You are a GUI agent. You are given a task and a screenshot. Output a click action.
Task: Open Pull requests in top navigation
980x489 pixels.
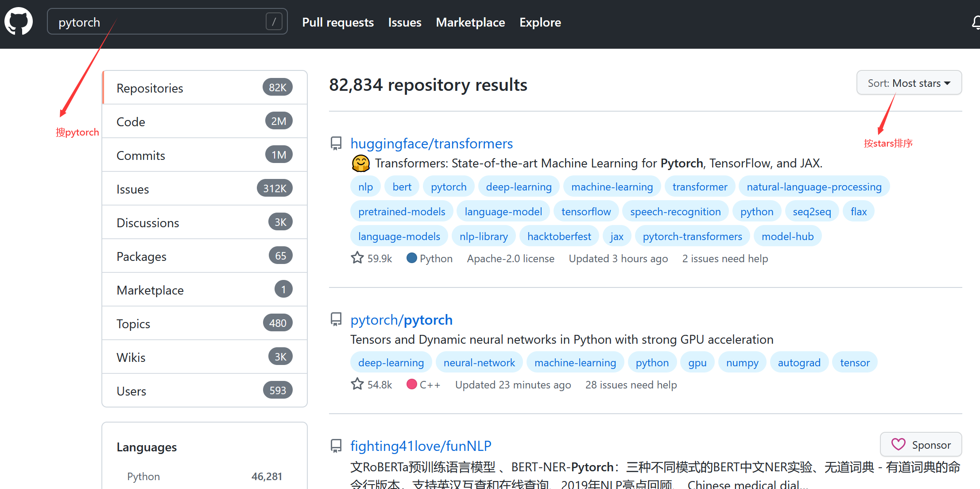tap(338, 22)
